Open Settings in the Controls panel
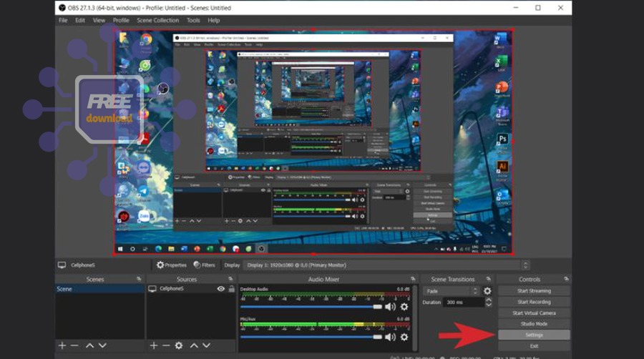 [x=534, y=335]
